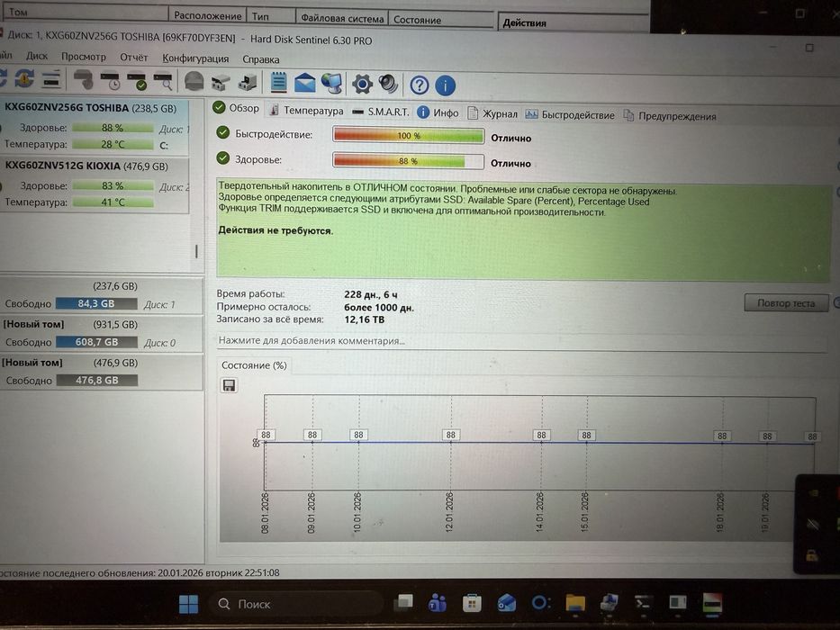Click the disk with green checkmark icon

(137, 81)
